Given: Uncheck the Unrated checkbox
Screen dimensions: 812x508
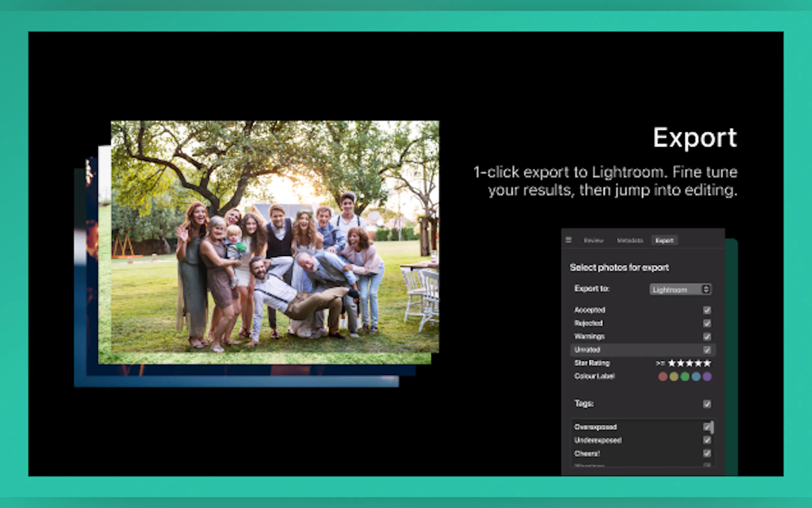Looking at the screenshot, I should (x=707, y=350).
